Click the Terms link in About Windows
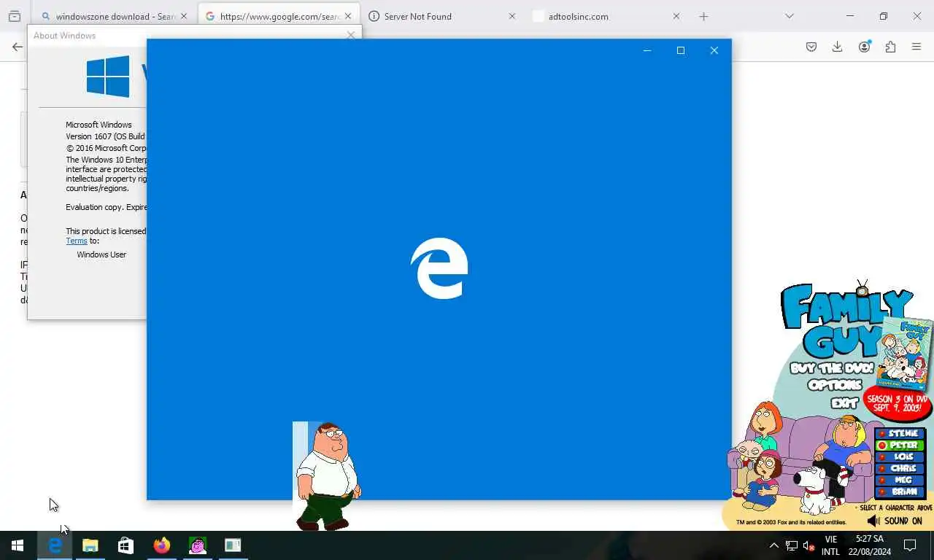The image size is (934, 560). [77, 241]
